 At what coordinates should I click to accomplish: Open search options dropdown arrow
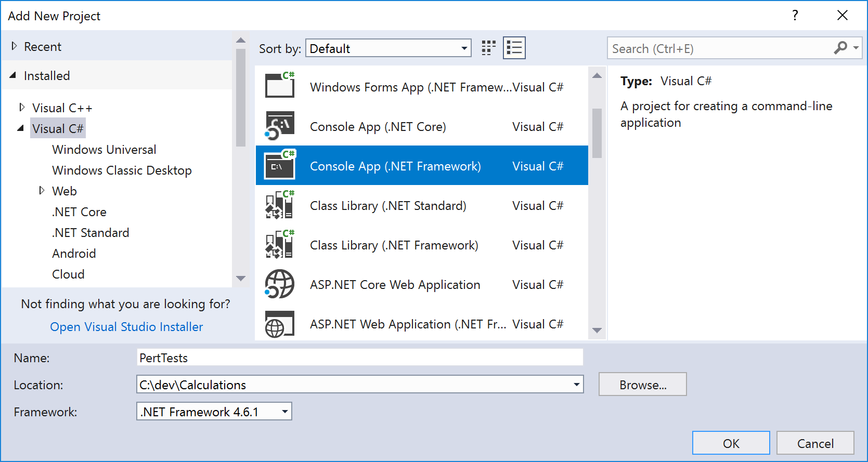pyautogui.click(x=856, y=48)
